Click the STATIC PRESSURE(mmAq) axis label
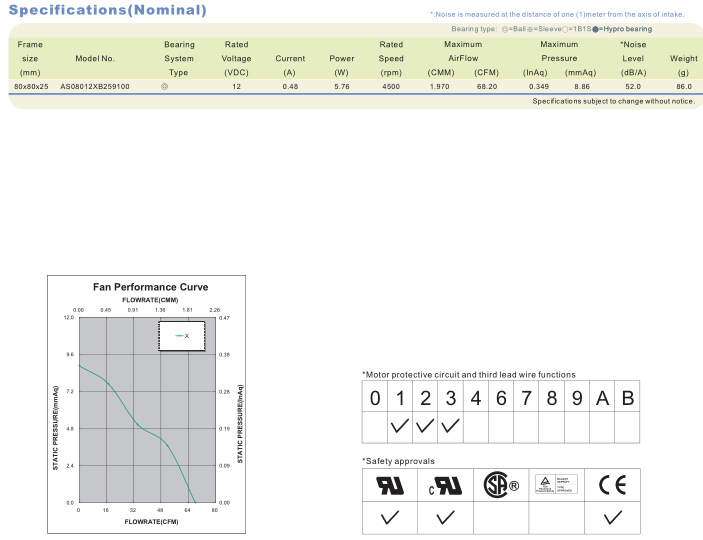Image resolution: width=703 pixels, height=540 pixels. point(56,427)
